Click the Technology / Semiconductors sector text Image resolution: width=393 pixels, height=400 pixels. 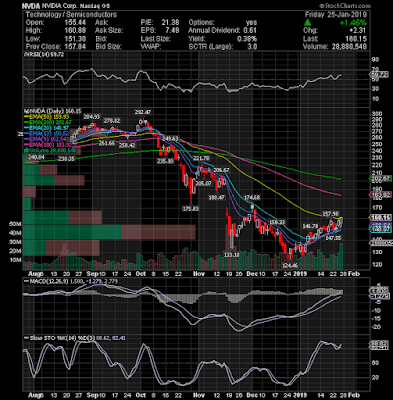[71, 14]
